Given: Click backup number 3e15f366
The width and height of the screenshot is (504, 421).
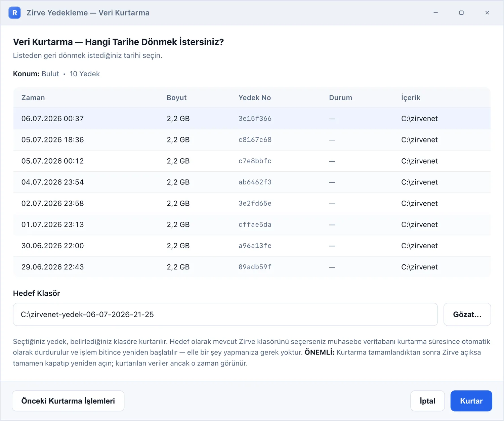Looking at the screenshot, I should pyautogui.click(x=255, y=119).
